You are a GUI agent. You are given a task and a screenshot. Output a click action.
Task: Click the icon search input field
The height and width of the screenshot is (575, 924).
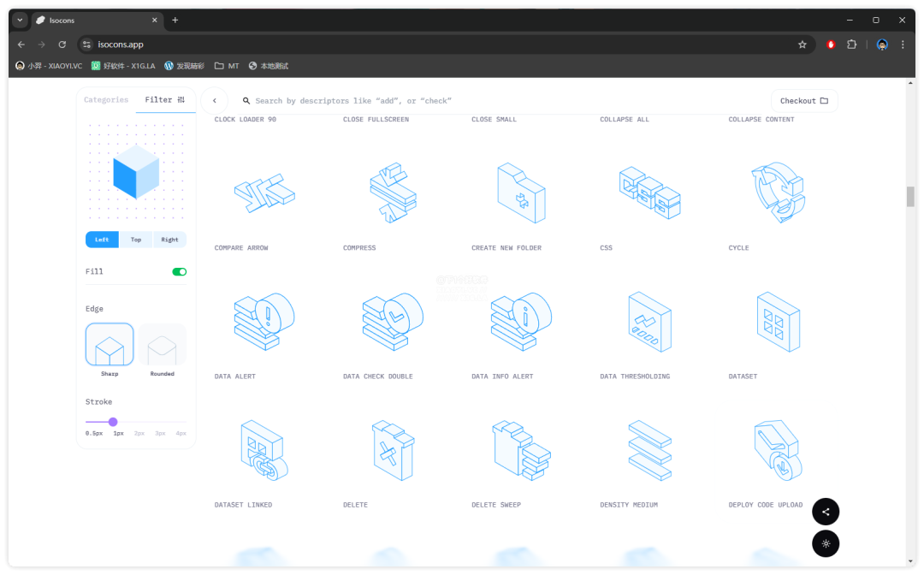(x=500, y=101)
